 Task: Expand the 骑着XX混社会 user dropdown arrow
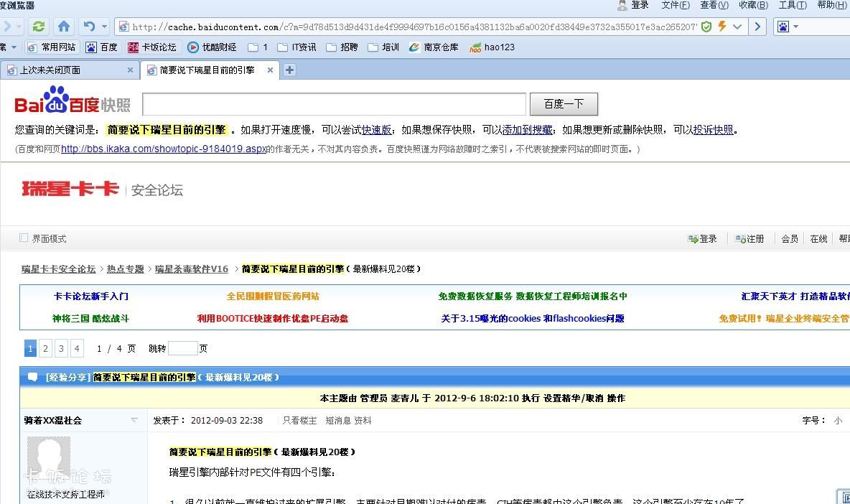134,420
